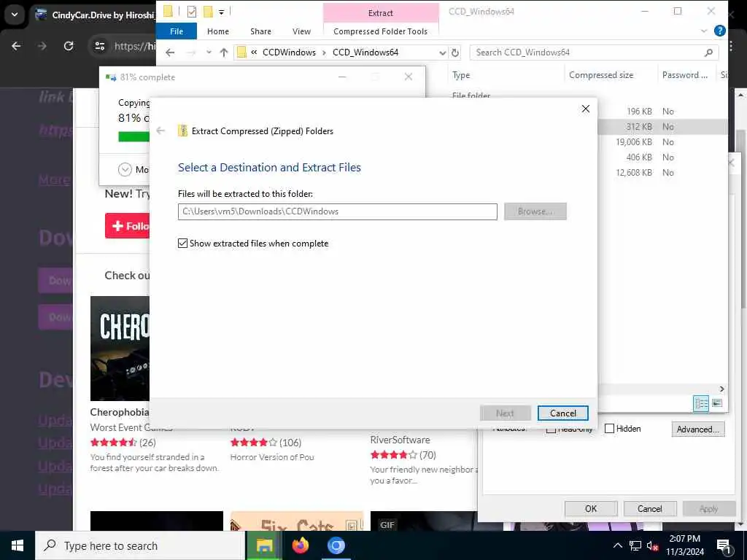
Task: Show hidden system tray icons
Action: 617,545
